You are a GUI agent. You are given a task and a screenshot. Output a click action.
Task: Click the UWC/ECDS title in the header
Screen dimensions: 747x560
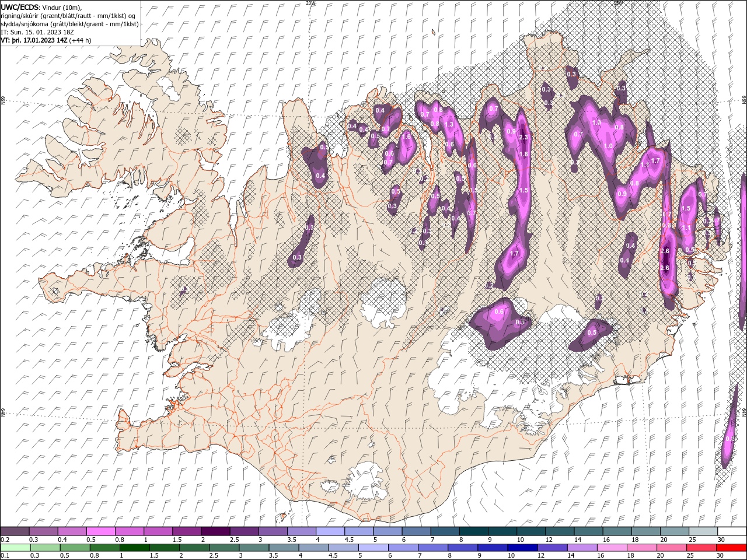click(20, 7)
